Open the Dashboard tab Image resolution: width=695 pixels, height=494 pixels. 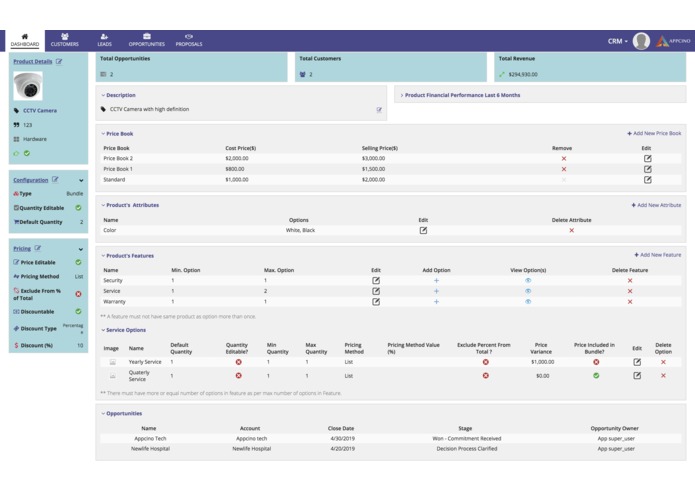tap(25, 40)
